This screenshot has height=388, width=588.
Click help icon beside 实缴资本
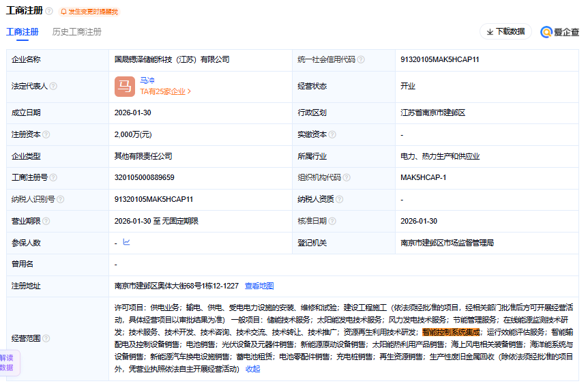click(332, 134)
